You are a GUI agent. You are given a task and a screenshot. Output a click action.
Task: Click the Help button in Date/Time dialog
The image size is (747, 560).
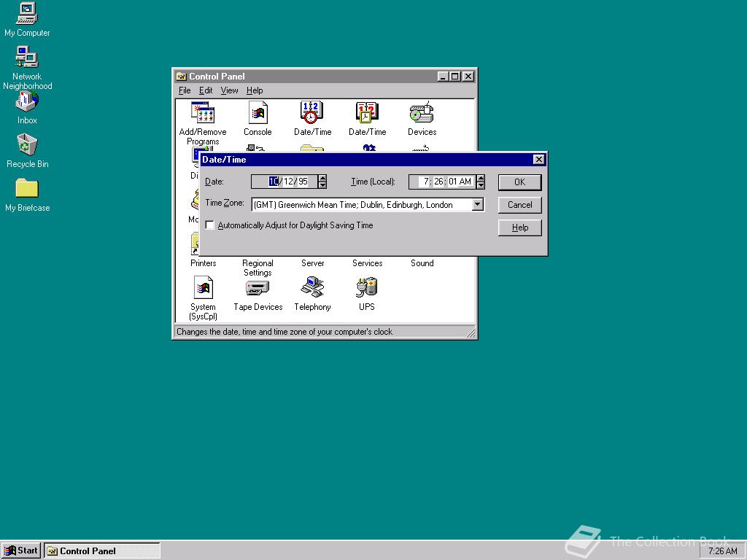[x=519, y=227]
